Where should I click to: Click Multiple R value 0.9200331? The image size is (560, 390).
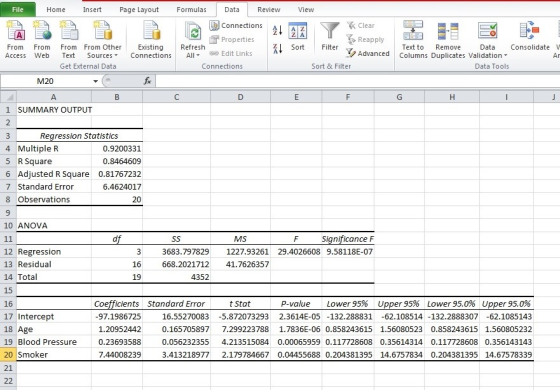pyautogui.click(x=117, y=149)
